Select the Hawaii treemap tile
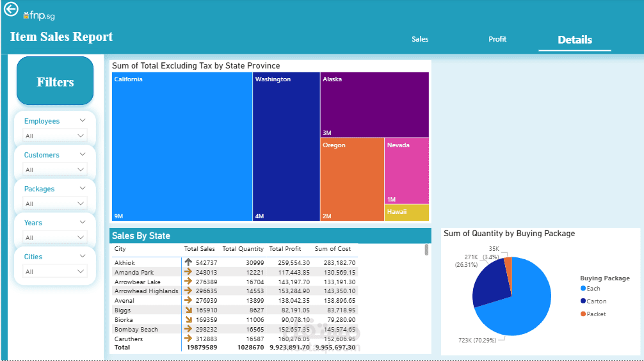644x361 pixels. coord(407,213)
